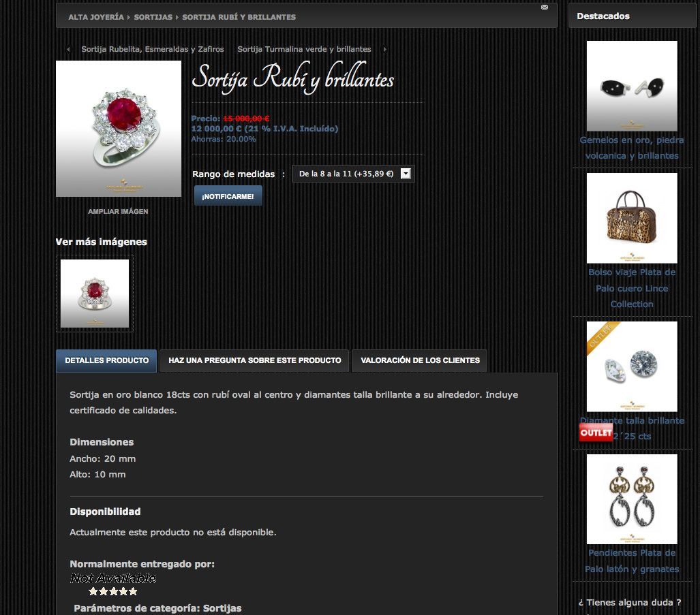Screen dimensions: 700x615
Task: Open Haz una pregunta sobre este producto tab
Action: 254,360
